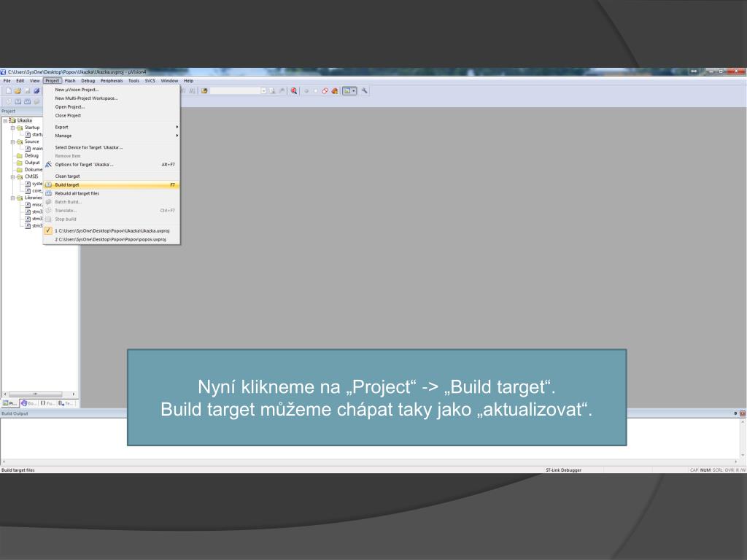Viewport: 747px width, 560px height.
Task: Open the window layout dropdown arrow
Action: (x=354, y=91)
